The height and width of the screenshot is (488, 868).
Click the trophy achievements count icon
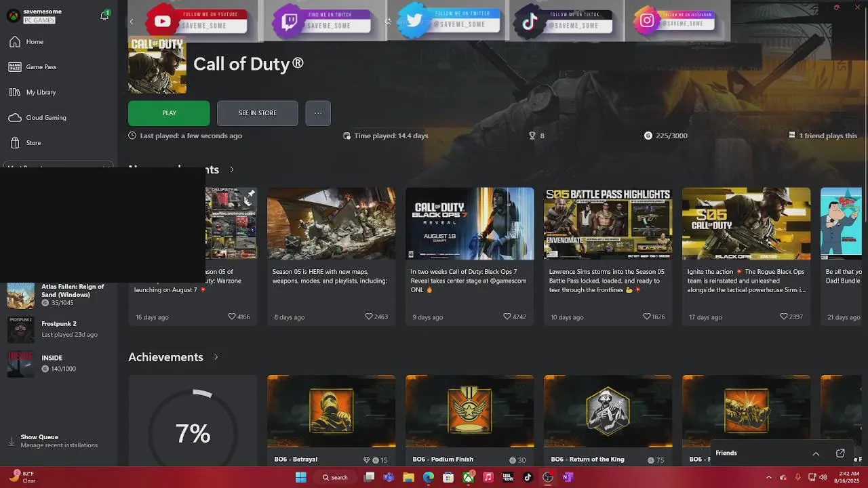pos(532,136)
